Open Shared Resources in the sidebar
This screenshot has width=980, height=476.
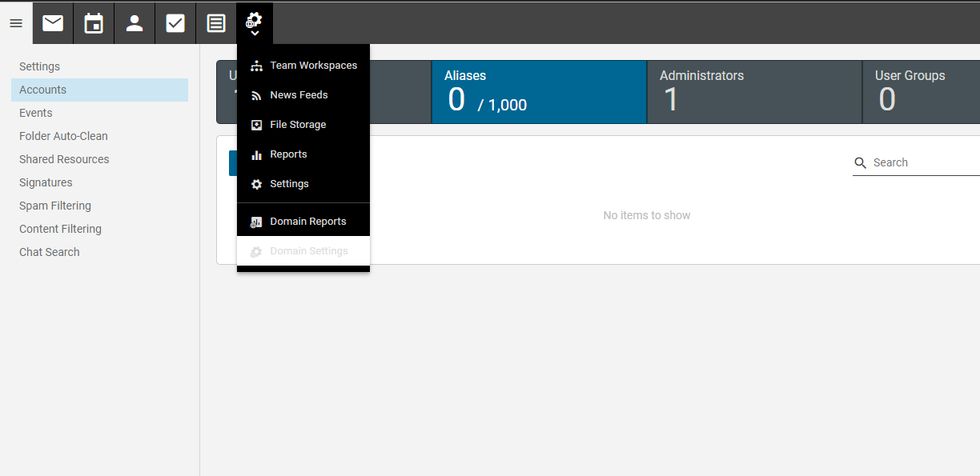[64, 159]
